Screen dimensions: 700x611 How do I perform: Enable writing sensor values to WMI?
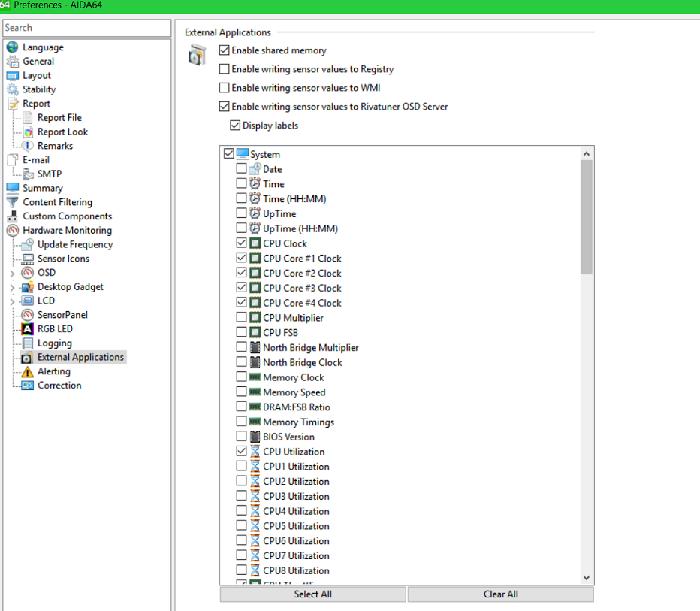pos(224,87)
